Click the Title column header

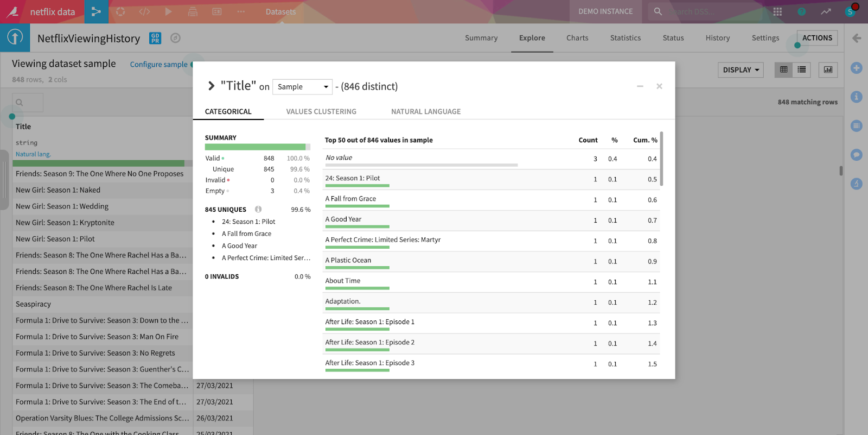point(23,127)
